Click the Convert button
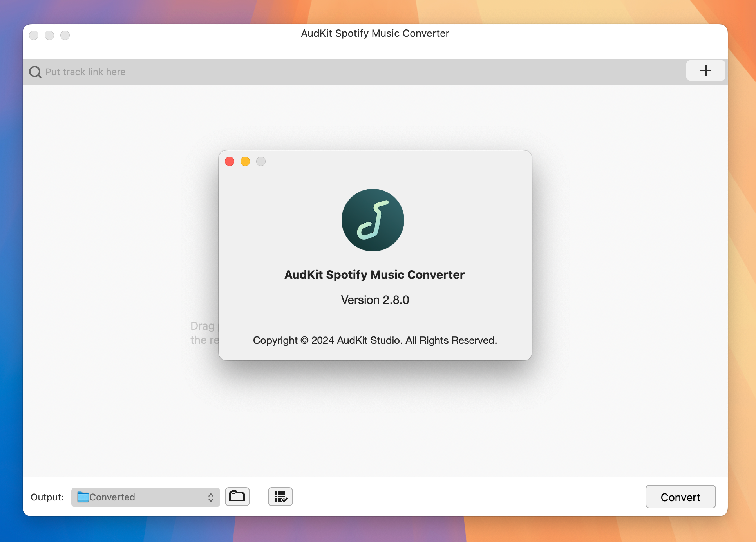The height and width of the screenshot is (542, 756). point(680,497)
